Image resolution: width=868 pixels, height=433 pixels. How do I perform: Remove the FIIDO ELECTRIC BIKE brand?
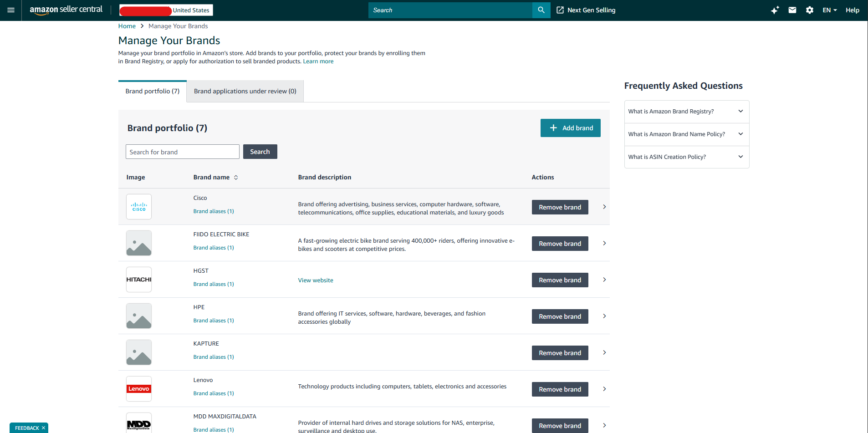tap(560, 244)
